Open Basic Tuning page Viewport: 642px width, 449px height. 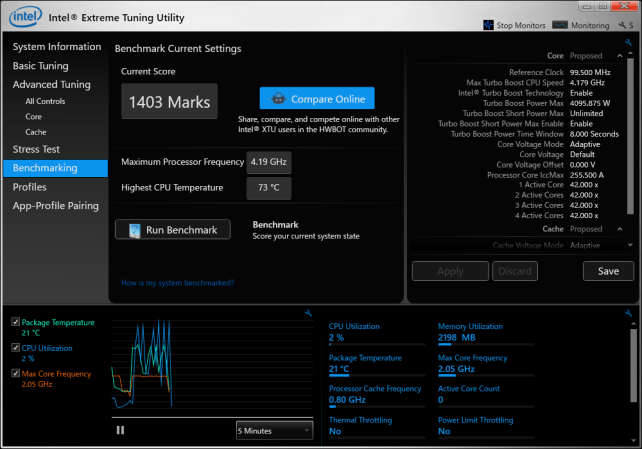click(41, 66)
